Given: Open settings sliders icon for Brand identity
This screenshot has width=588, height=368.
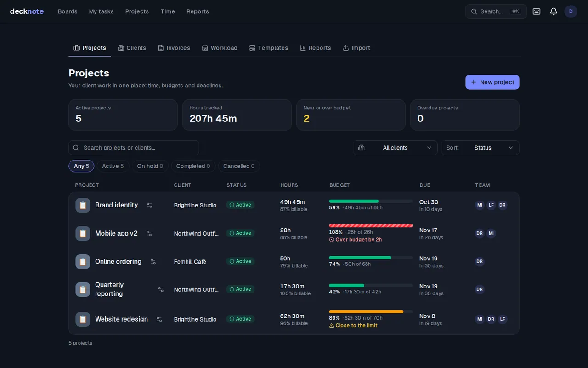Looking at the screenshot, I should [x=149, y=205].
